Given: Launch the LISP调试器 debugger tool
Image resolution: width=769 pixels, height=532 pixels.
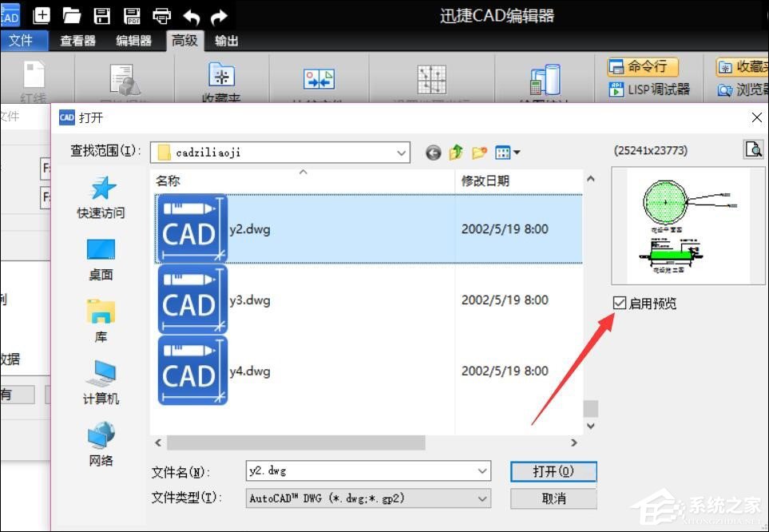Looking at the screenshot, I should point(648,90).
